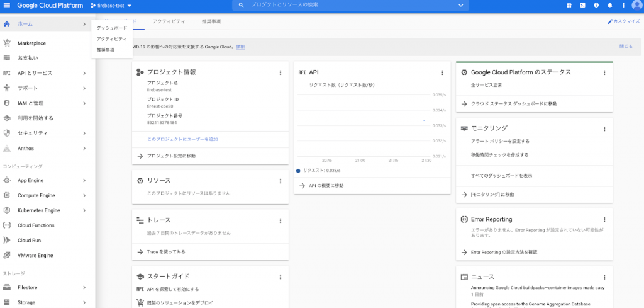
Task: Open the firebase-test project selector dropdown
Action: pyautogui.click(x=111, y=6)
